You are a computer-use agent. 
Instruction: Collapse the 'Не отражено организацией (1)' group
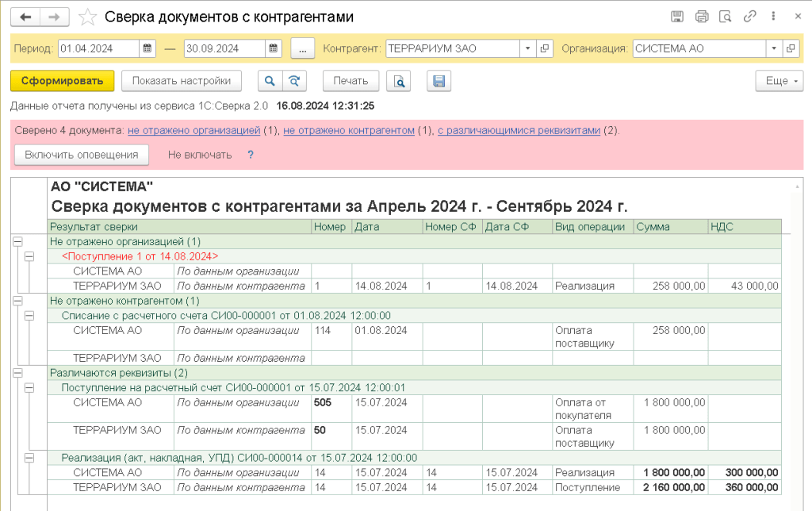[x=17, y=241]
